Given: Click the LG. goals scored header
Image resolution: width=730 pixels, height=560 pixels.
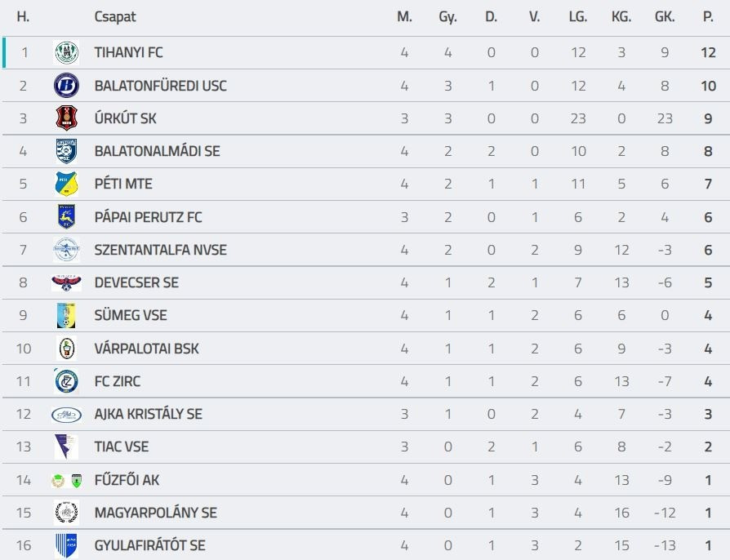Looking at the screenshot, I should tap(578, 17).
